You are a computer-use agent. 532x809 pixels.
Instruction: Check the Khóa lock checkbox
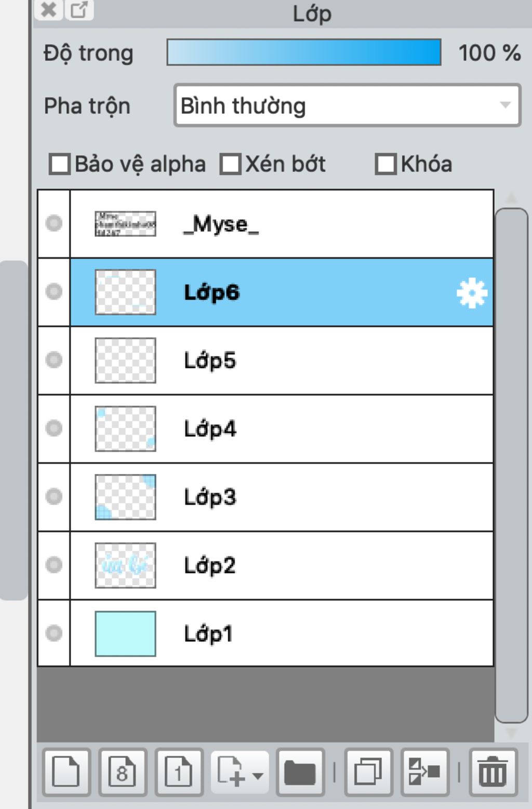tap(386, 164)
